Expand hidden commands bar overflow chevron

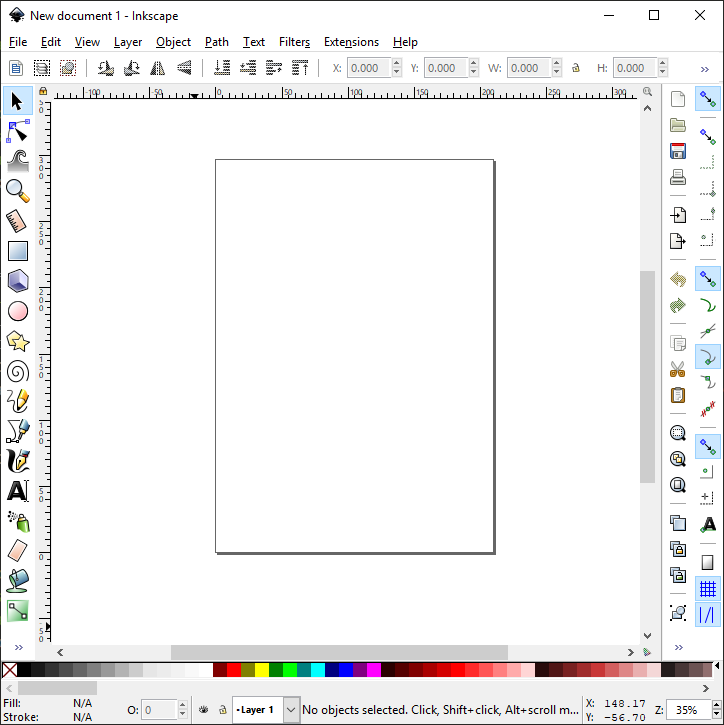pyautogui.click(x=678, y=647)
